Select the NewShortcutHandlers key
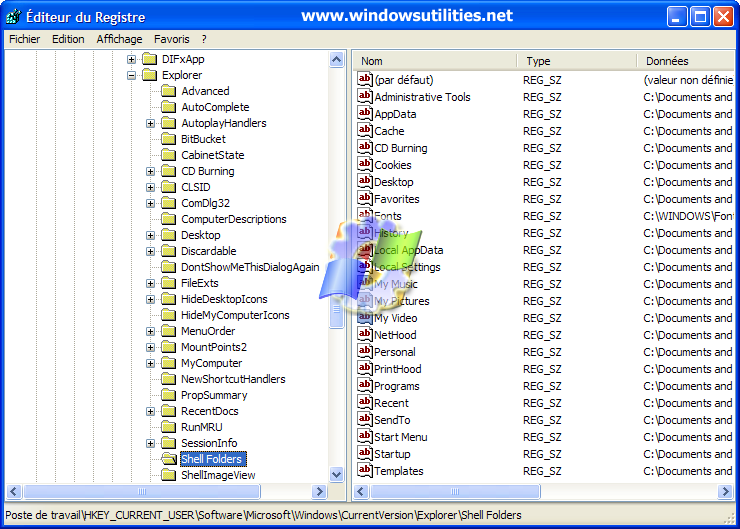740x529 pixels. coord(233,379)
